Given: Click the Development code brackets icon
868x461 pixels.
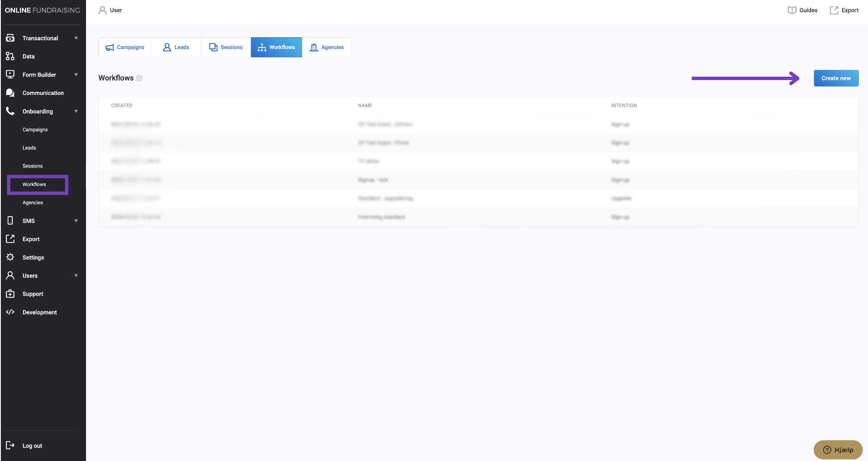Looking at the screenshot, I should pyautogui.click(x=10, y=312).
